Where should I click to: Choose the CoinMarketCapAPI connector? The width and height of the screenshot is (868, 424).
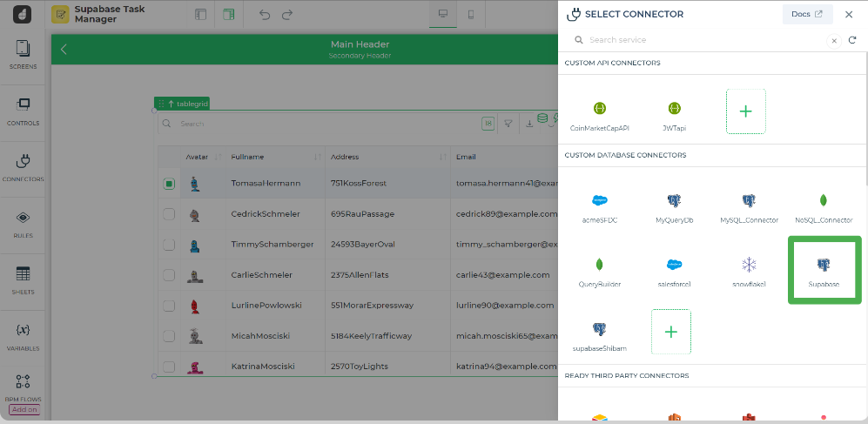[599, 112]
